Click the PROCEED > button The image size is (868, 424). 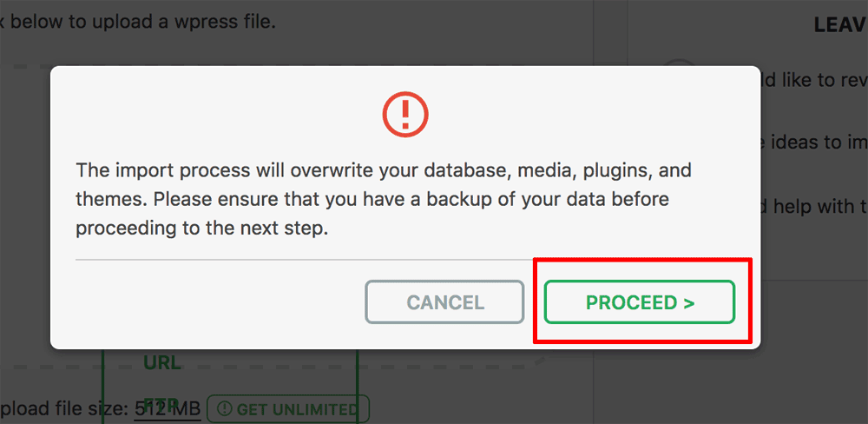point(640,302)
